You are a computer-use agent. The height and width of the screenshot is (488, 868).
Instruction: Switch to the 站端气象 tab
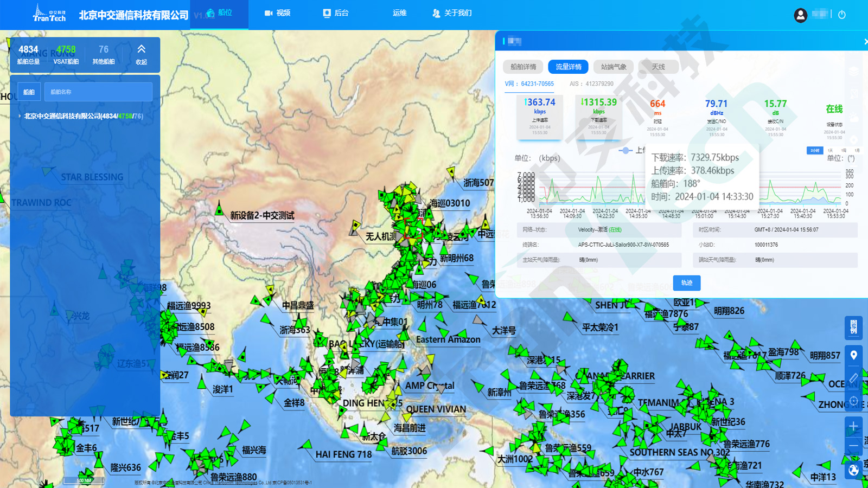(x=615, y=66)
